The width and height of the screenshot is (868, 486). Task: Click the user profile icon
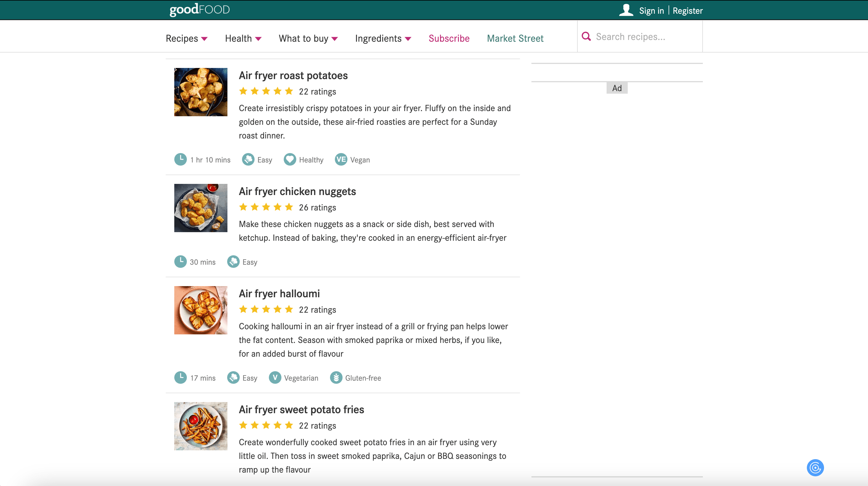[x=626, y=10]
